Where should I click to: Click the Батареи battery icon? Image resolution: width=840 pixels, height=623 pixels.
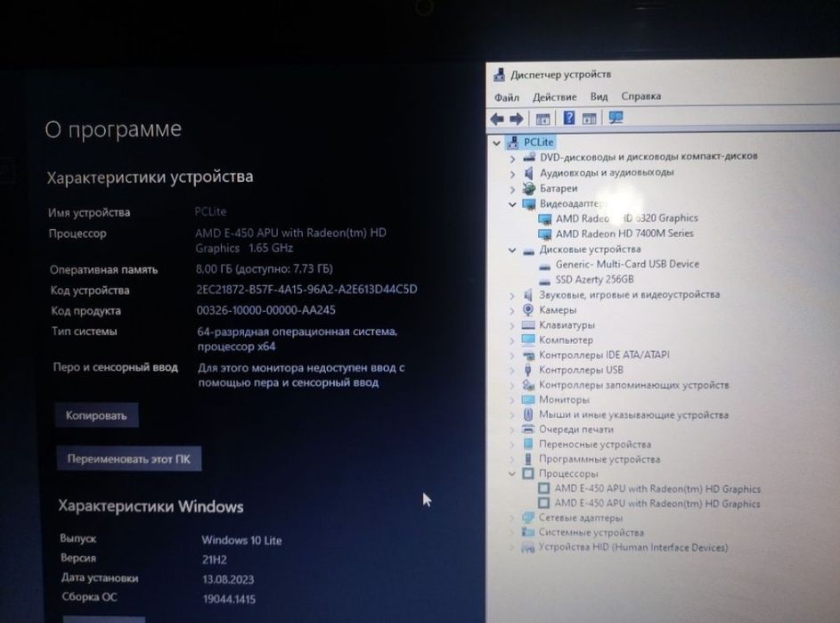[x=529, y=188]
